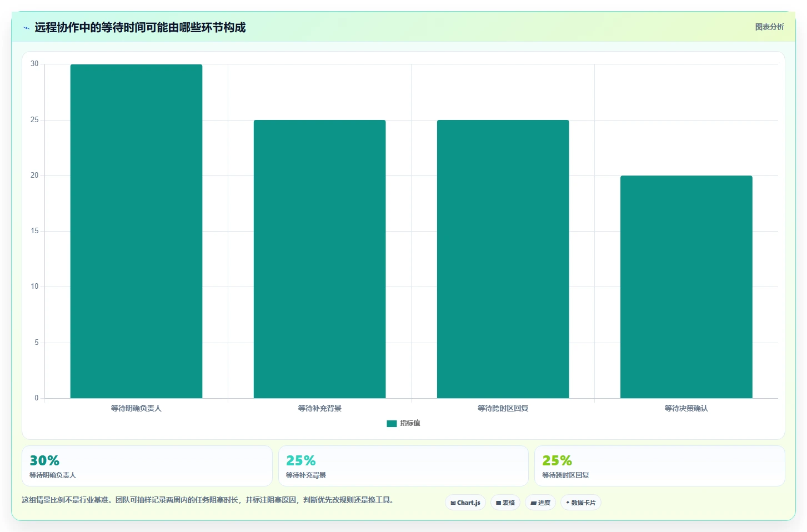This screenshot has width=807, height=532.
Task: Select the 进度 tag pill
Action: pyautogui.click(x=540, y=503)
